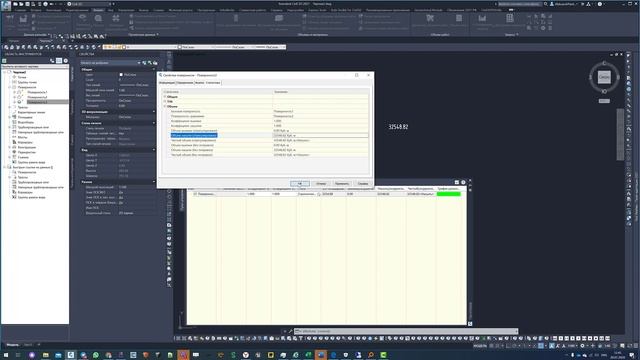Click the 32548.82 label in the drawing

[398, 127]
